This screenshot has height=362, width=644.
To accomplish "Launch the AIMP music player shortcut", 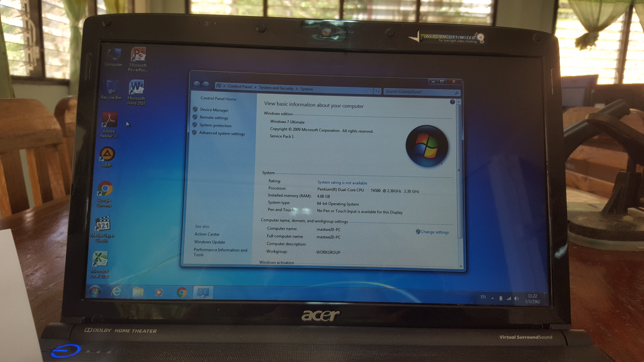I will (x=107, y=157).
